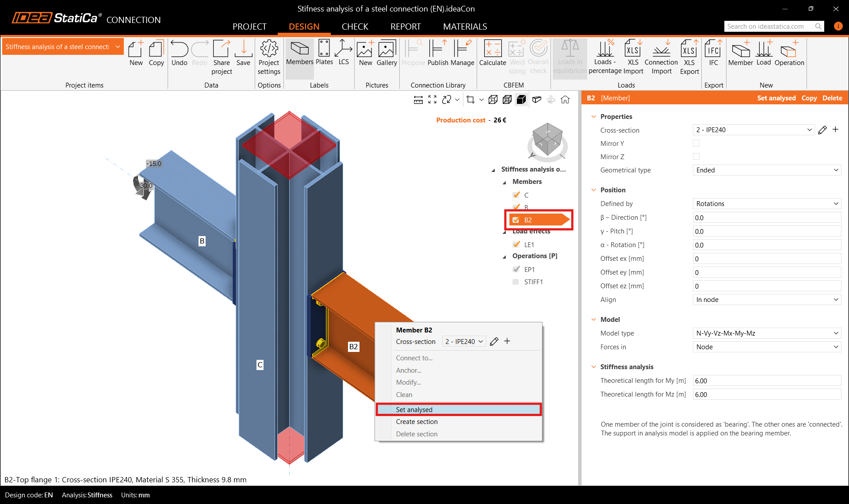
Task: Click the pencil next to IPE240
Action: click(x=822, y=130)
